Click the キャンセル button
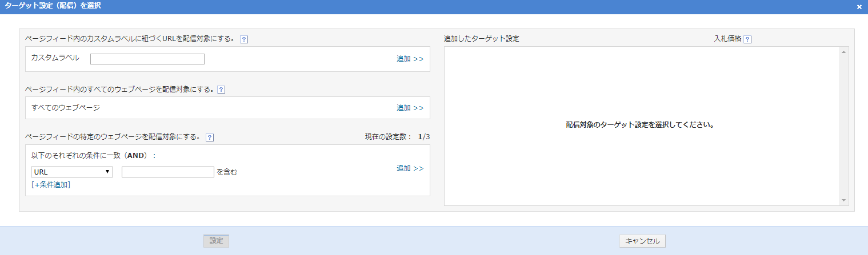 642,241
